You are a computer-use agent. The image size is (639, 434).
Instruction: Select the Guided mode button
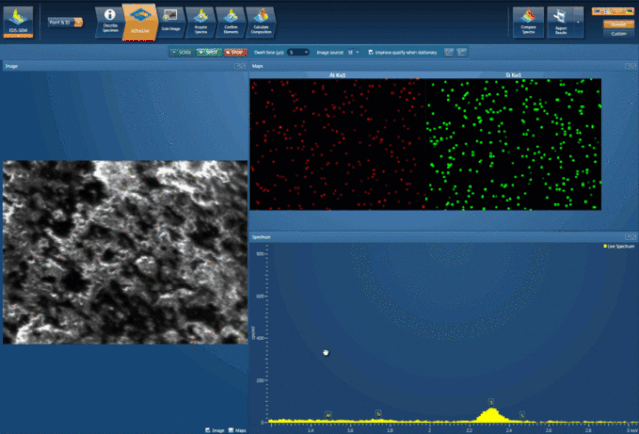tap(618, 24)
